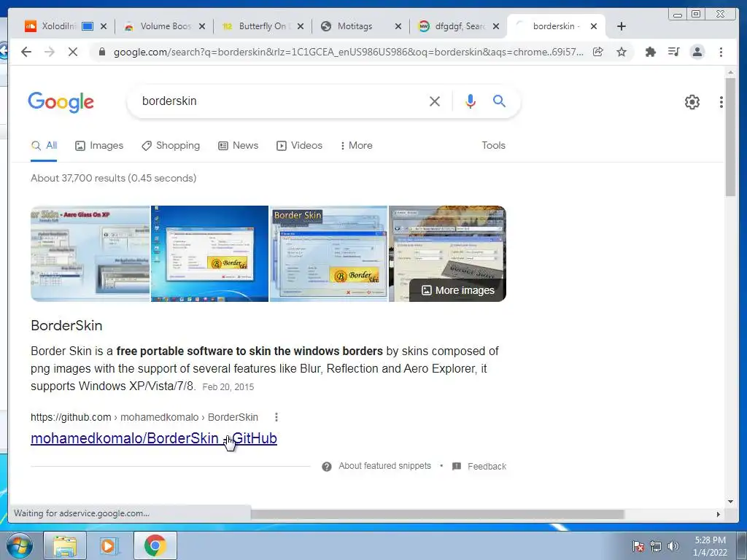Screen dimensions: 747x560
Task: Click the forward navigation arrow
Action: tap(50, 52)
